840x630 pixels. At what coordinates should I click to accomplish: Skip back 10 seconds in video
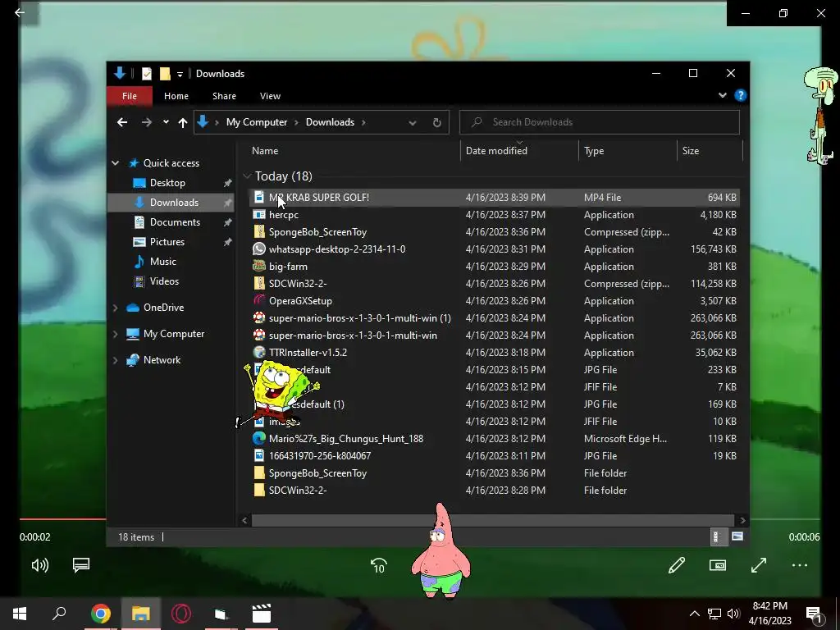pos(379,566)
